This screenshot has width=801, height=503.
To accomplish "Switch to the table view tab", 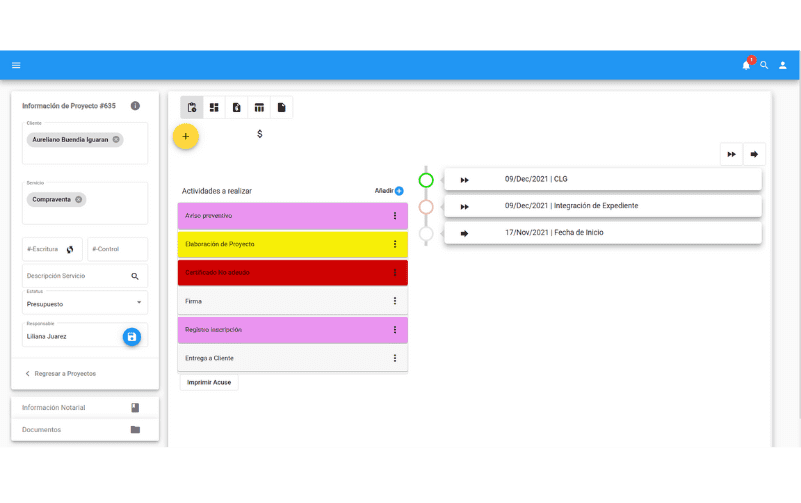I will pos(259,108).
